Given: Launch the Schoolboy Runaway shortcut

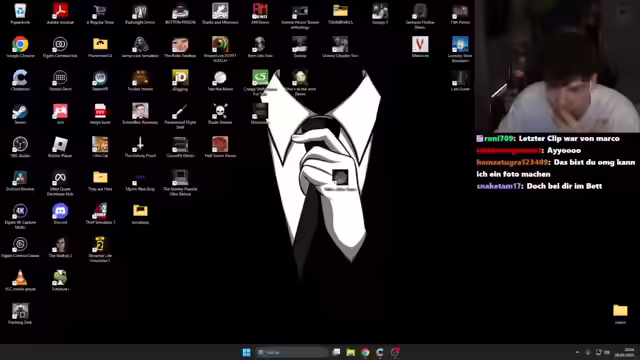Looking at the screenshot, I should click(140, 114).
